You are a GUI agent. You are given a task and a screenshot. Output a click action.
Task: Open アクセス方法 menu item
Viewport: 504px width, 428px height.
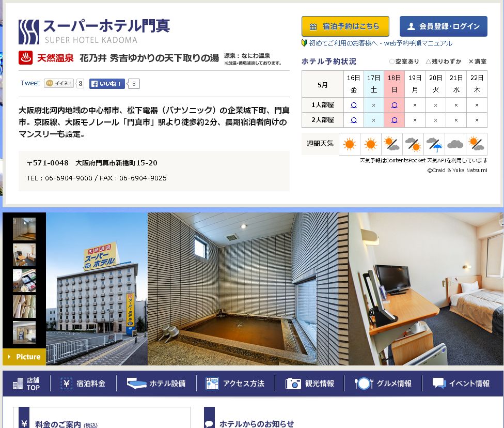tap(235, 384)
